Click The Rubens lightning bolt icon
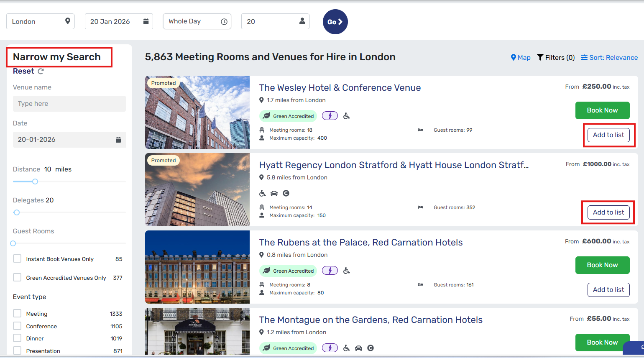This screenshot has width=644, height=358. click(330, 271)
